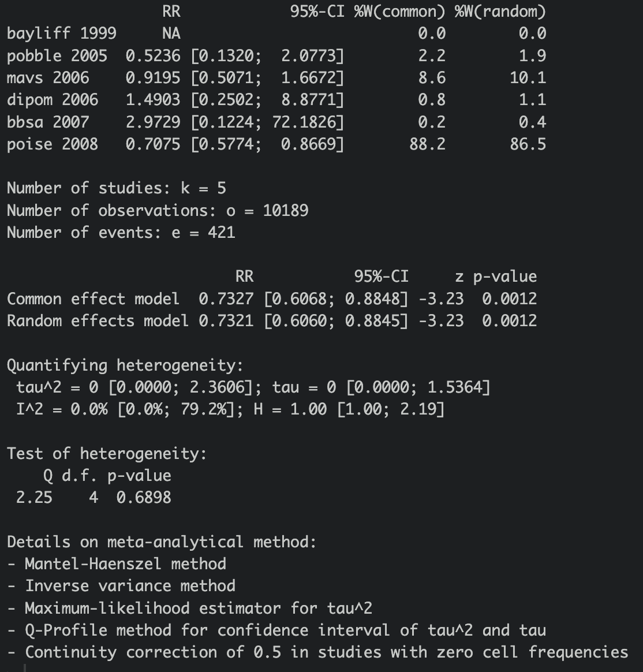Click the poise 2008 common weight 88.2
643x672 pixels.
click(x=428, y=144)
